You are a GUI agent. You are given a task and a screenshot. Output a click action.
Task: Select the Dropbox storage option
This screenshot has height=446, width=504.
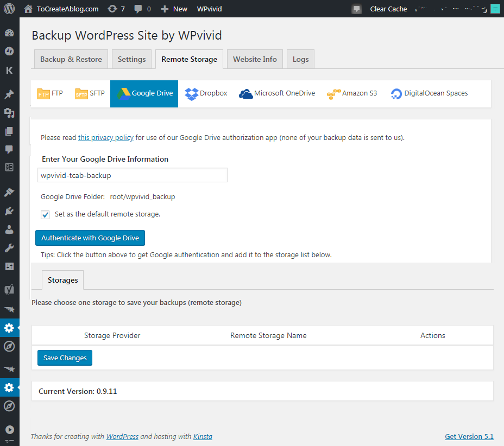pyautogui.click(x=206, y=93)
